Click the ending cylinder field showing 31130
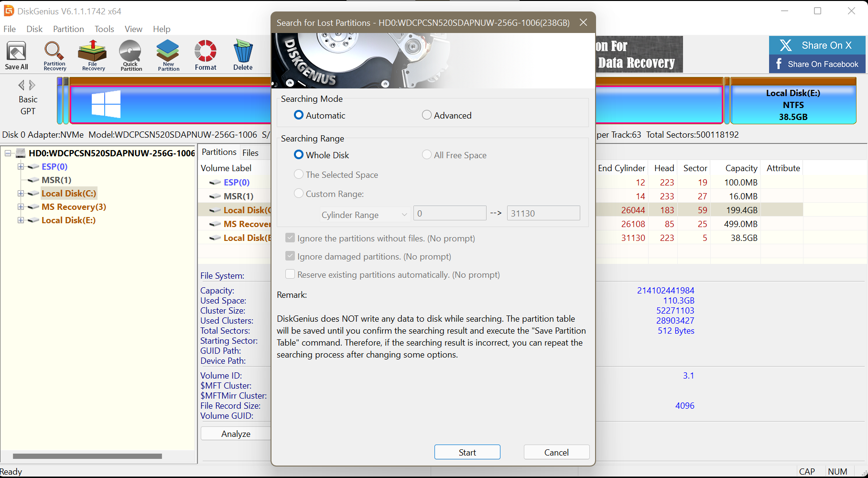Screen dimensions: 868x478 543,213
